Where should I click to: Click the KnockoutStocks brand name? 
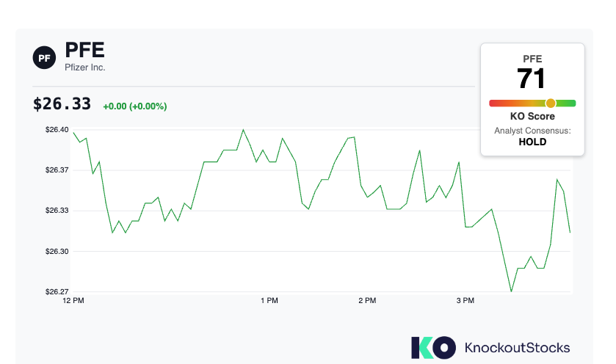coord(517,348)
